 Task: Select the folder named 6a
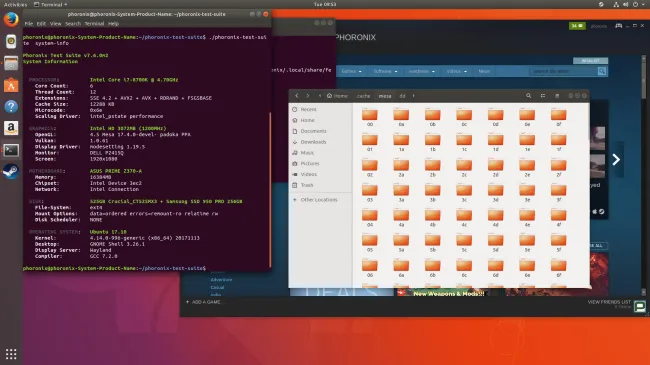pos(401,268)
